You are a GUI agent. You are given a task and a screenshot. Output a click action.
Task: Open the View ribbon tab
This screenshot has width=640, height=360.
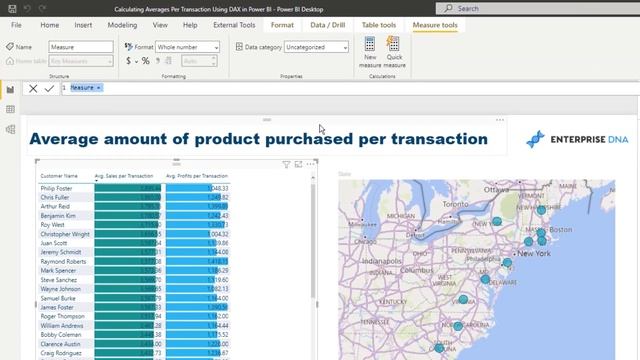[160, 25]
